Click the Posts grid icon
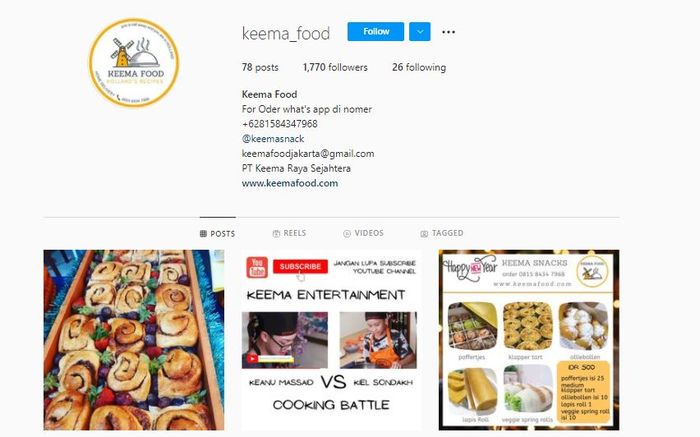 point(203,233)
